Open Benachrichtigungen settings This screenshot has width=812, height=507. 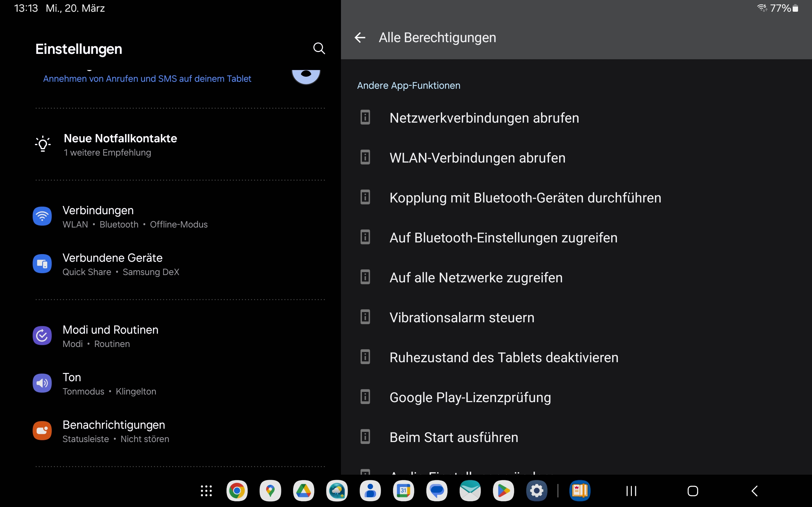[x=114, y=431]
